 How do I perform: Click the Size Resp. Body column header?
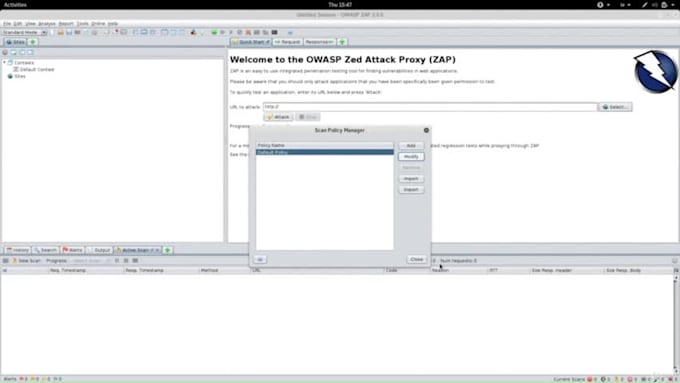[x=638, y=270]
